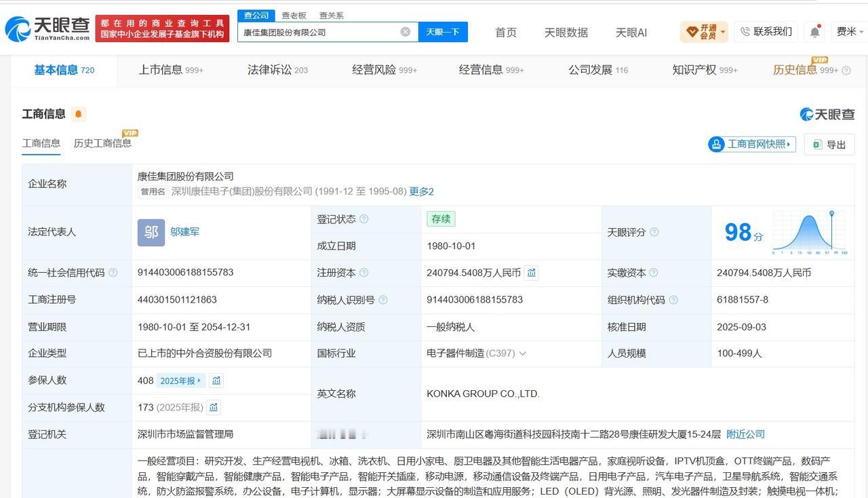Open 天眼AI in top navigation
Image resolution: width=868 pixels, height=498 pixels.
click(631, 33)
